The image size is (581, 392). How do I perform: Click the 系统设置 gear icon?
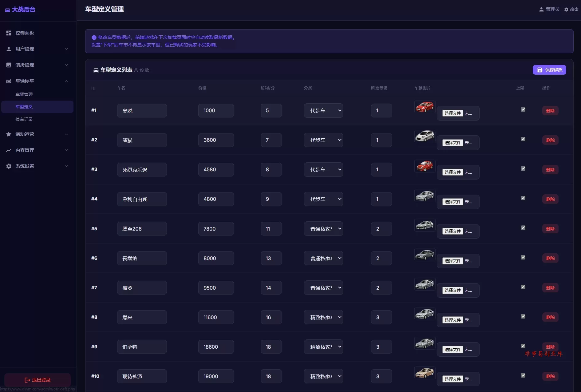(9, 166)
